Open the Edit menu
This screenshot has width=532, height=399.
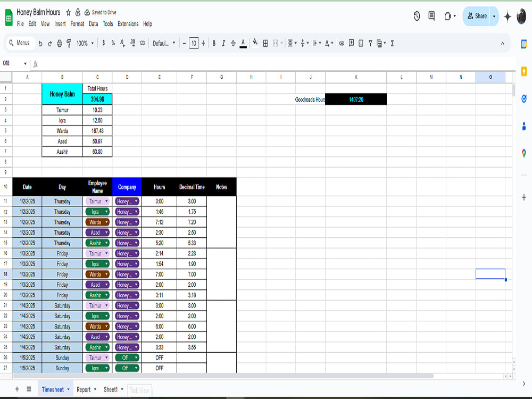pos(32,24)
